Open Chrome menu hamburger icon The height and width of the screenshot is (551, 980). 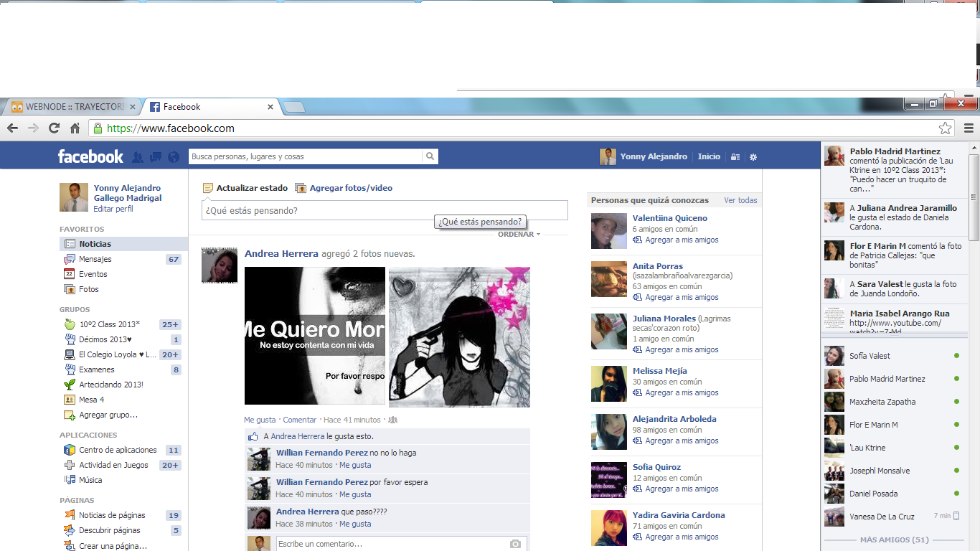coord(969,128)
